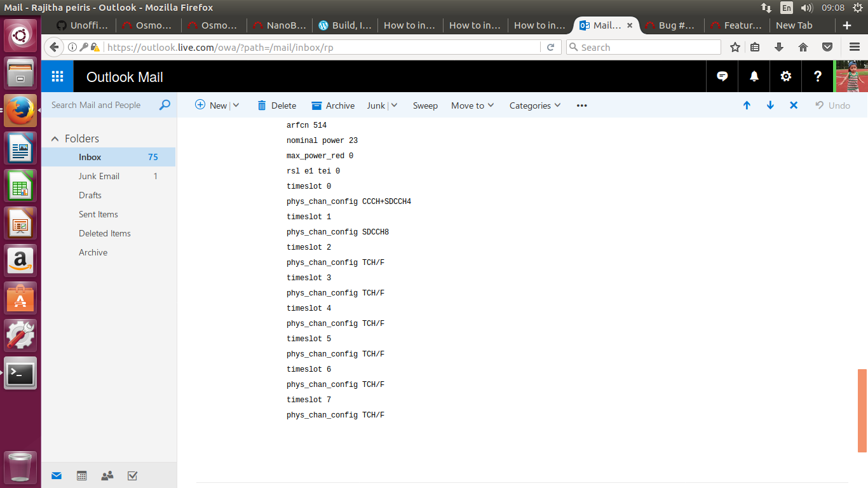Open notifications bell in Outlook header

pyautogui.click(x=754, y=77)
